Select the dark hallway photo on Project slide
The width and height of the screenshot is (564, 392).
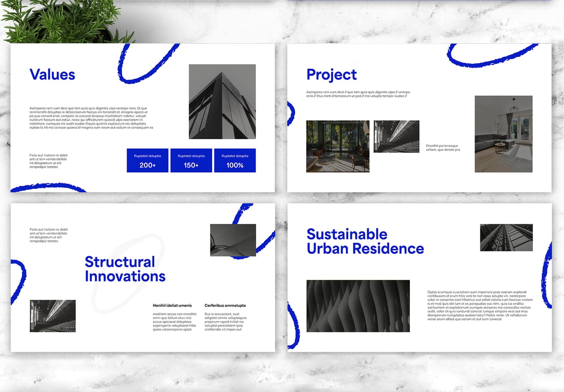396,136
